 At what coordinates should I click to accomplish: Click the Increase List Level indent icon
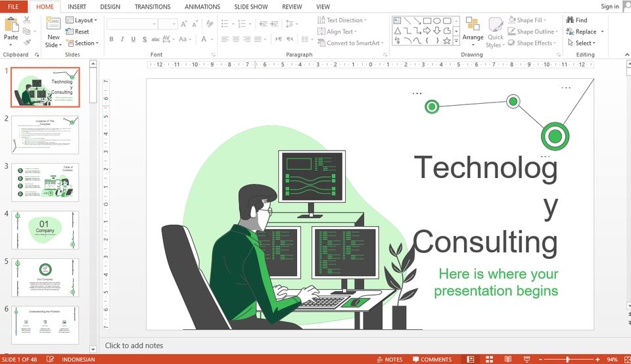click(x=274, y=24)
